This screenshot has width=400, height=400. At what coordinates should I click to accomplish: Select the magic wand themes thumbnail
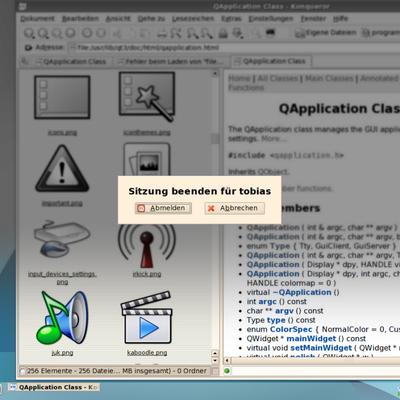coord(147,97)
